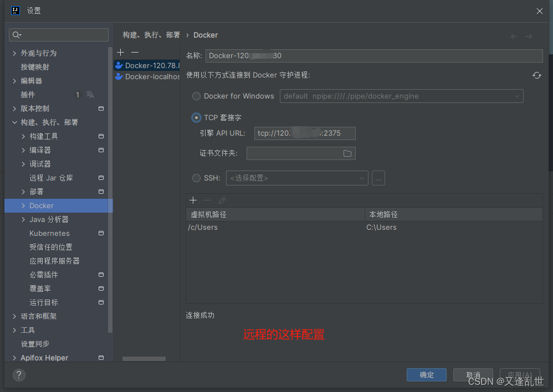This screenshot has height=392, width=553.
Task: Expand the 版本控制 section
Action: (14, 109)
